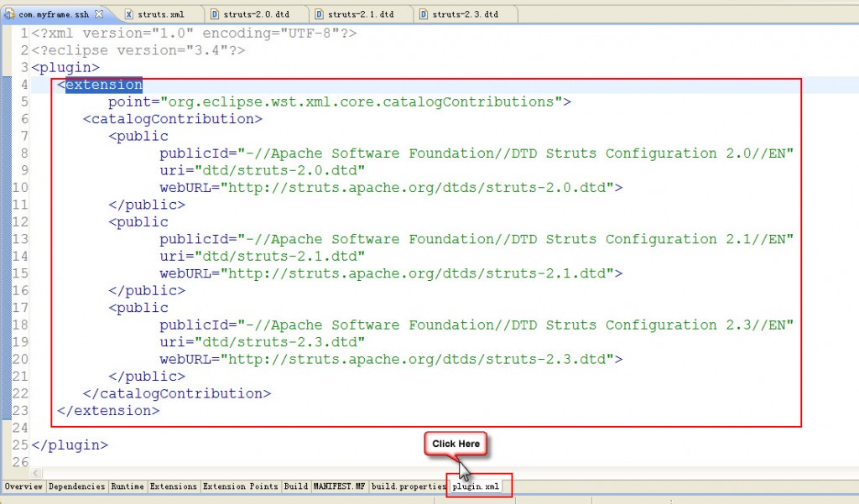Open the struts-2.1.dtd editor tab
This screenshot has height=504, width=859.
(x=361, y=14)
